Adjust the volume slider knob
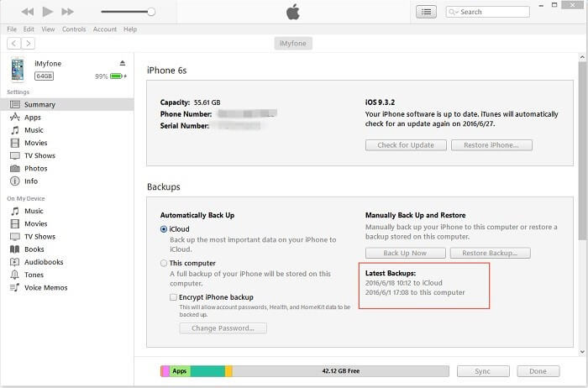588x388 pixels. click(x=151, y=12)
